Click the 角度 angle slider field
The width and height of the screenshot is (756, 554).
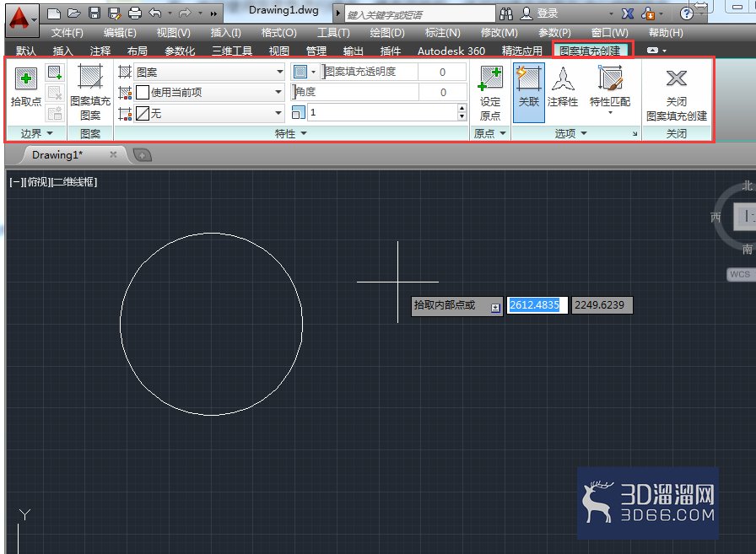point(355,92)
